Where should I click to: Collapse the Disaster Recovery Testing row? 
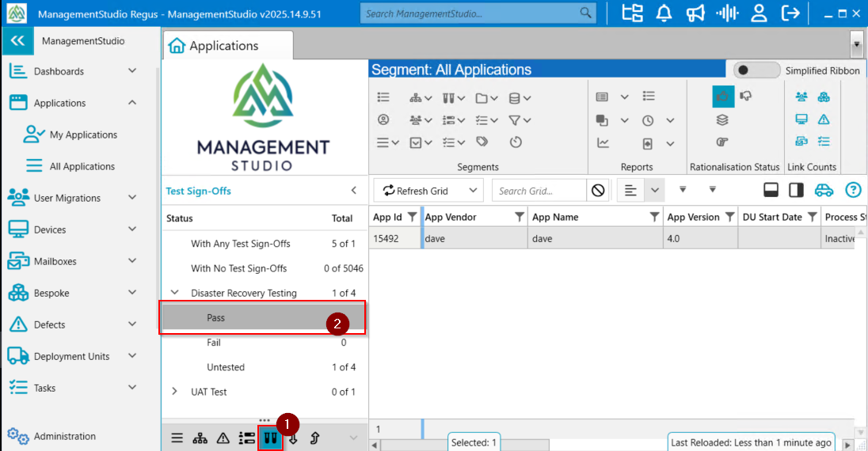coord(174,292)
